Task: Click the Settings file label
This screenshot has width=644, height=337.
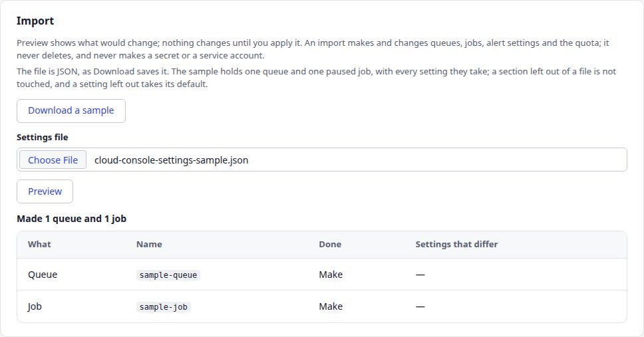Action: [x=43, y=137]
